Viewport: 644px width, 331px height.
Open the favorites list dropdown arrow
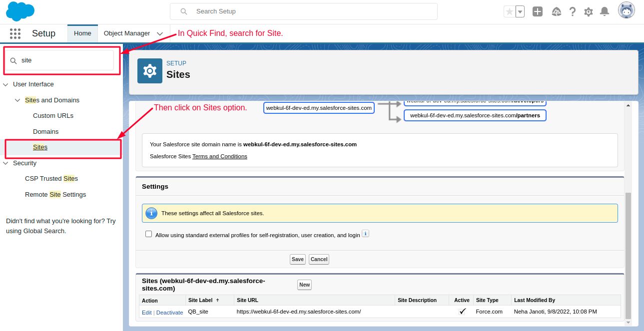[x=520, y=11]
